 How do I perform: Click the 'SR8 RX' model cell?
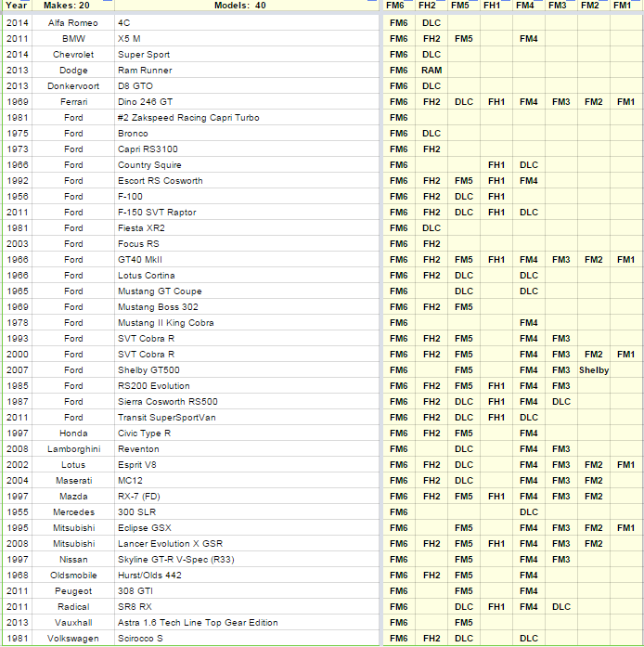click(246, 607)
